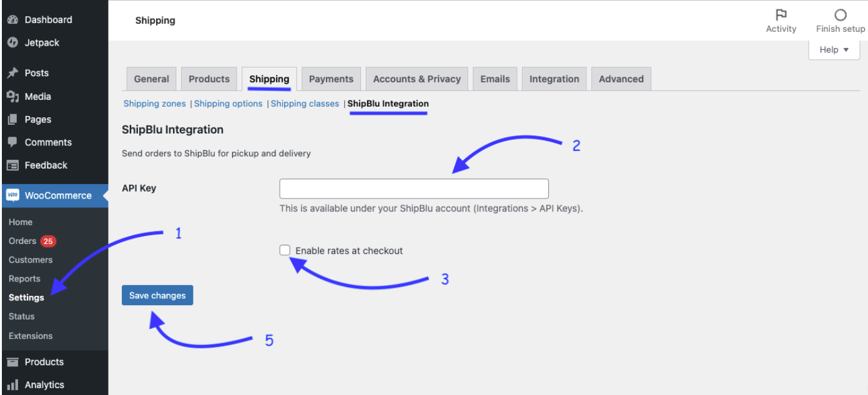868x395 pixels.
Task: Open the Accounts & Privacy tab
Action: point(417,79)
